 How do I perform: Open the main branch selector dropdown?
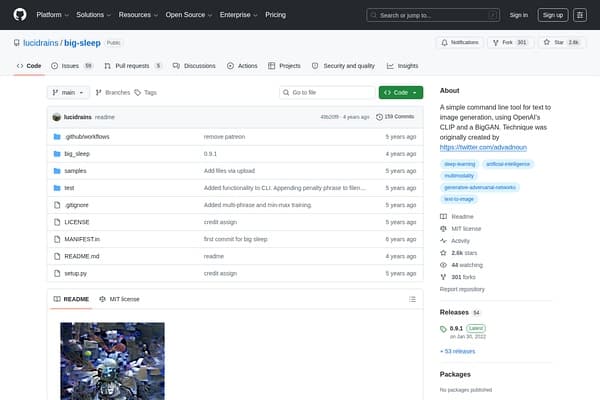pos(68,93)
